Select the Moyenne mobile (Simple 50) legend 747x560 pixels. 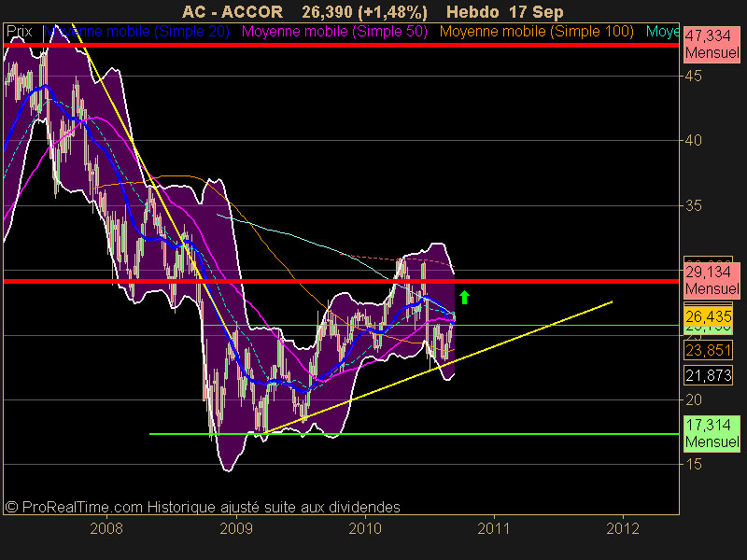point(334,32)
